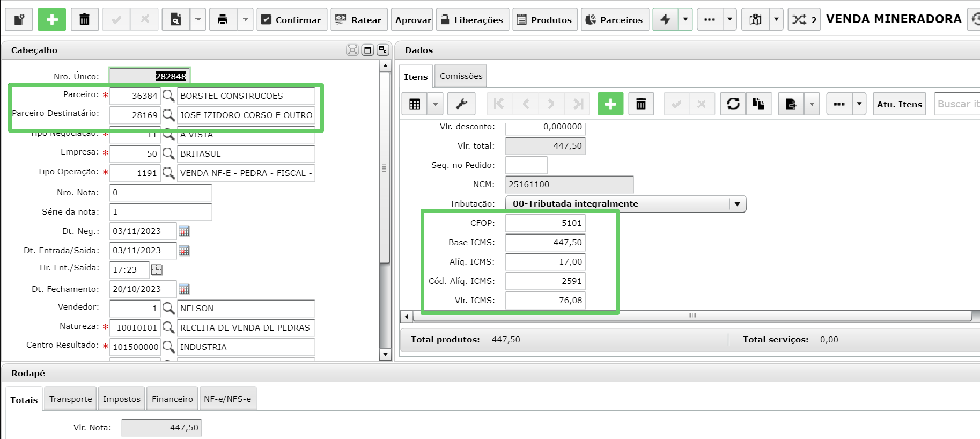This screenshot has height=439, width=980.
Task: Click the wrench configuration icon in Itens toolbar
Action: [461, 104]
